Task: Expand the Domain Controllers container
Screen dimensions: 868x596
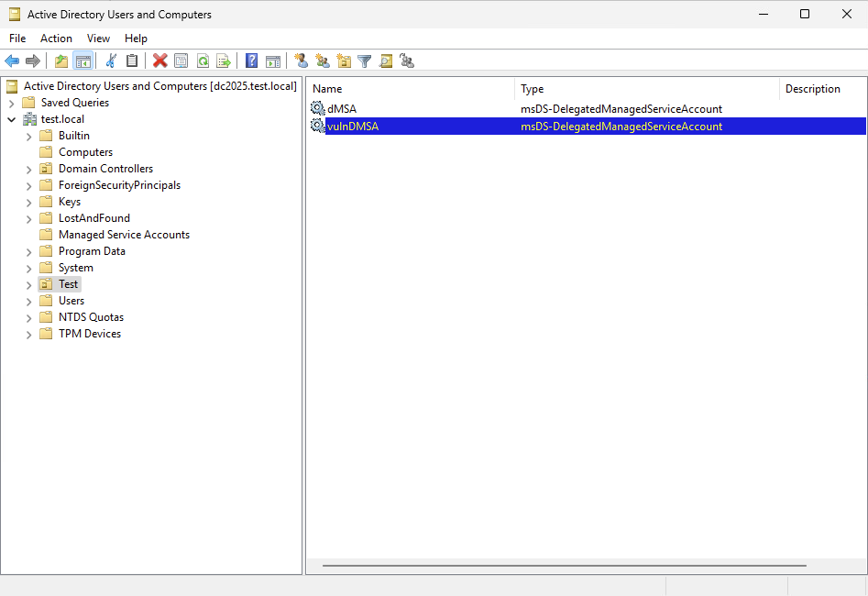Action: [x=28, y=169]
